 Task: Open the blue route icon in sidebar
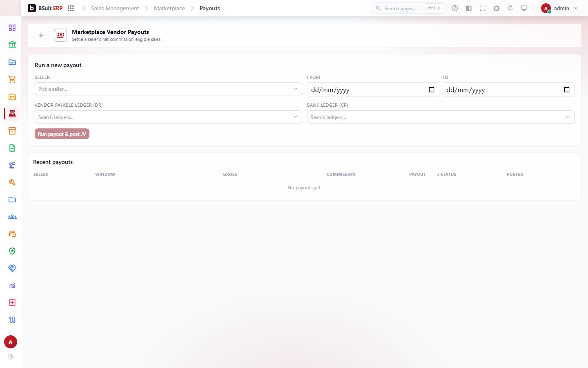click(x=12, y=320)
